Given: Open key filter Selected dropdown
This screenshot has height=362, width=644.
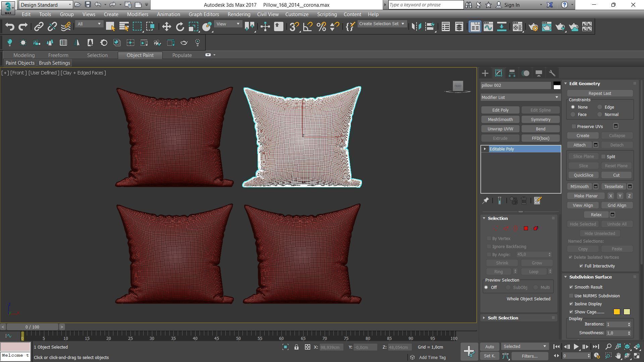Looking at the screenshot, I should (525, 347).
